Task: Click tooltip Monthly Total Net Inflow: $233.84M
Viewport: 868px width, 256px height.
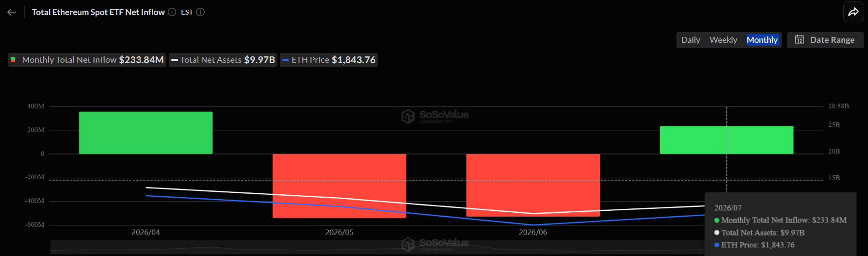Action: [x=784, y=220]
